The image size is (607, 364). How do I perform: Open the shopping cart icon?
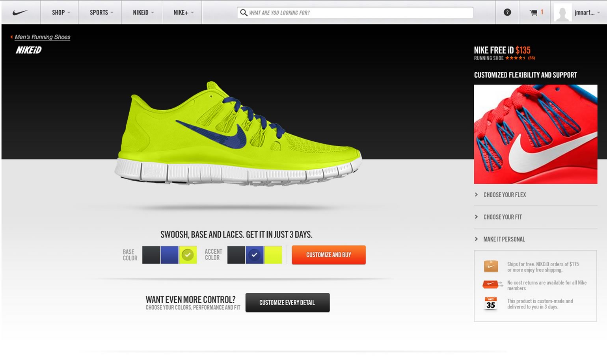tap(533, 13)
